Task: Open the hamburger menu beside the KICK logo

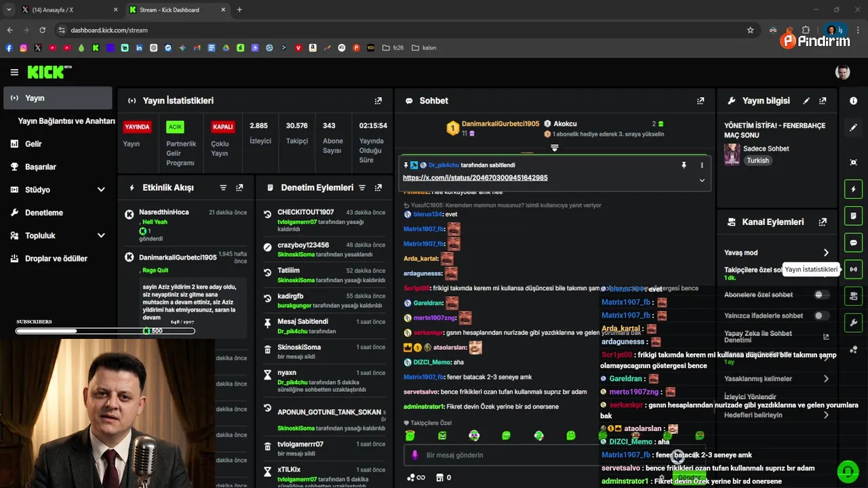Action: point(14,72)
